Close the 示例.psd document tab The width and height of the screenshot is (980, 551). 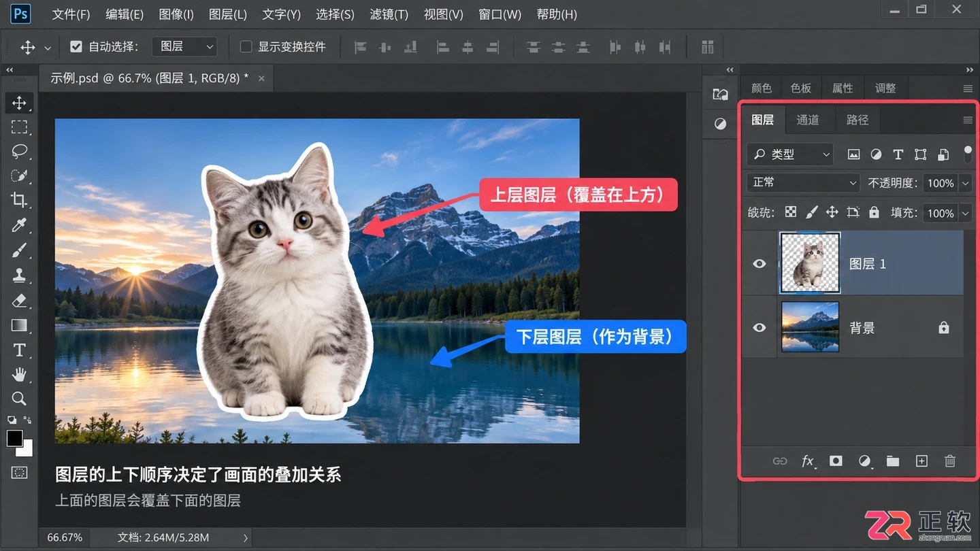[261, 78]
